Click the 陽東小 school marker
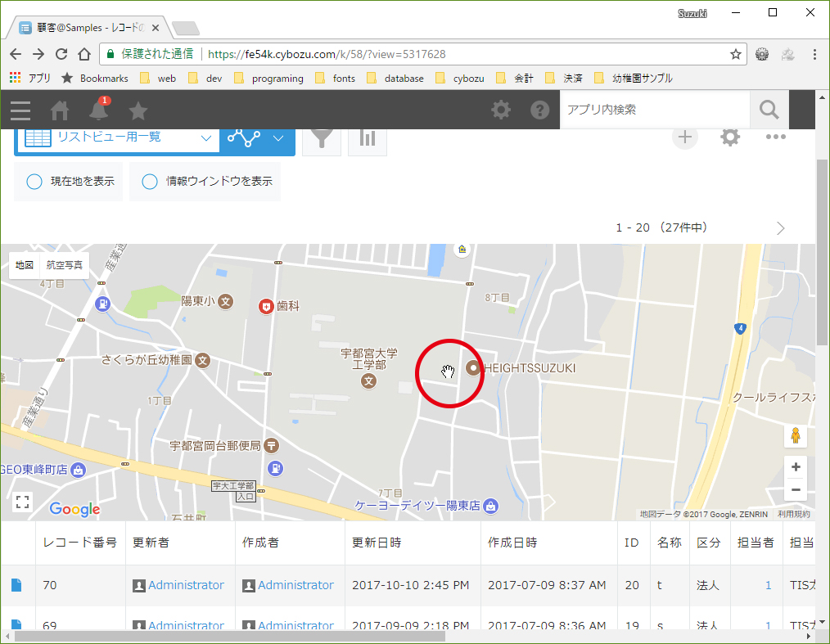830x644 pixels. [x=226, y=302]
